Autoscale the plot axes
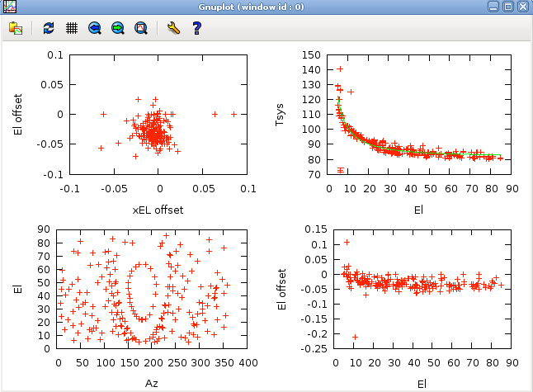The image size is (533, 392). pos(140,28)
